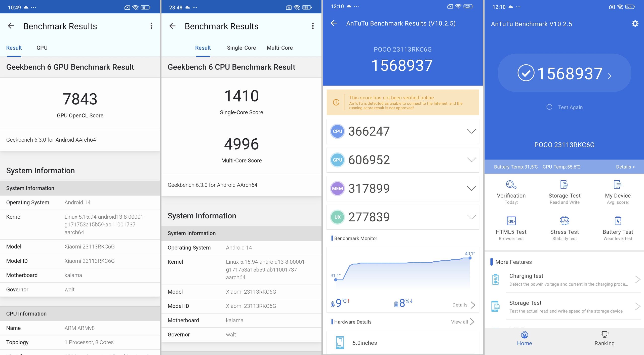The image size is (644, 355).
Task: Open Charging test row chevron
Action: click(637, 279)
